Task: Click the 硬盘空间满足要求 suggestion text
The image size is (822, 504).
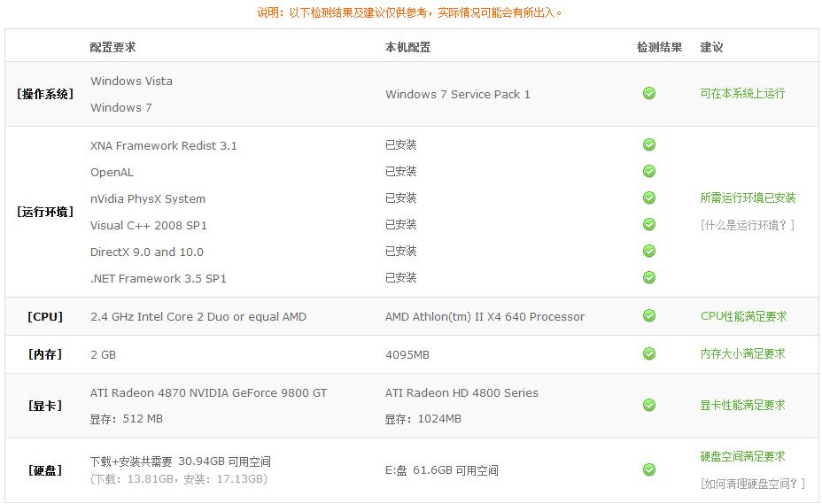Action: coord(743,457)
